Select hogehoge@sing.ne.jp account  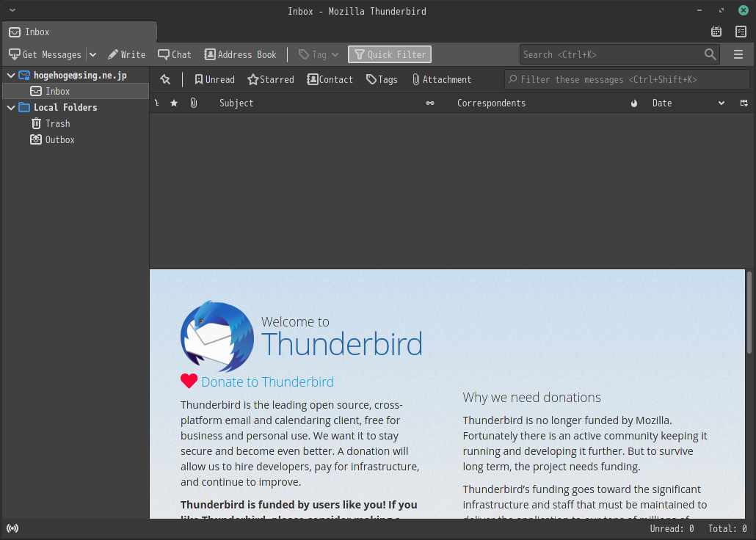point(80,76)
